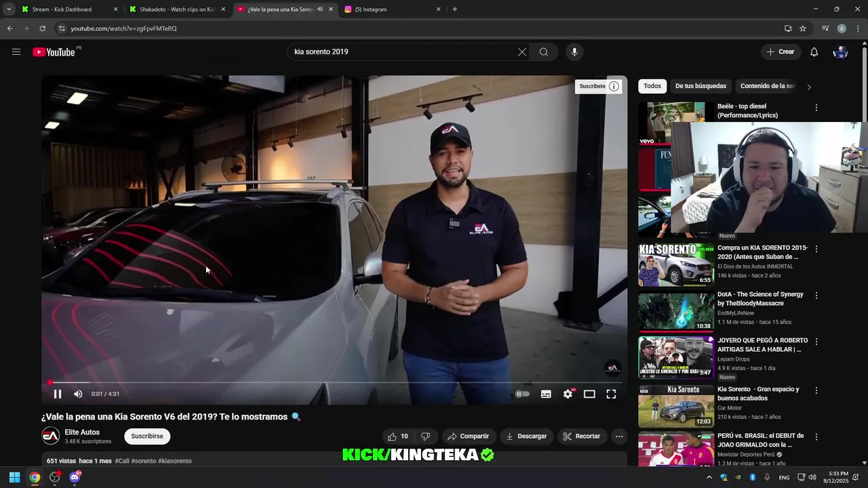Image resolution: width=868 pixels, height=488 pixels.
Task: Pause the video
Action: [x=58, y=394]
